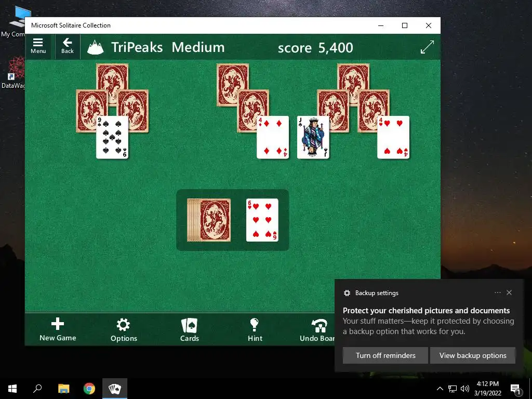Maximize the Solitaire Collection window
This screenshot has height=399, width=532.
pos(404,25)
